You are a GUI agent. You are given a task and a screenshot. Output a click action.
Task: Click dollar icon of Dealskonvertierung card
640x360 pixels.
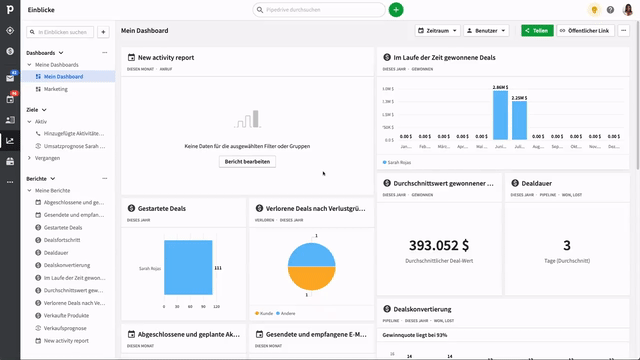[387, 309]
